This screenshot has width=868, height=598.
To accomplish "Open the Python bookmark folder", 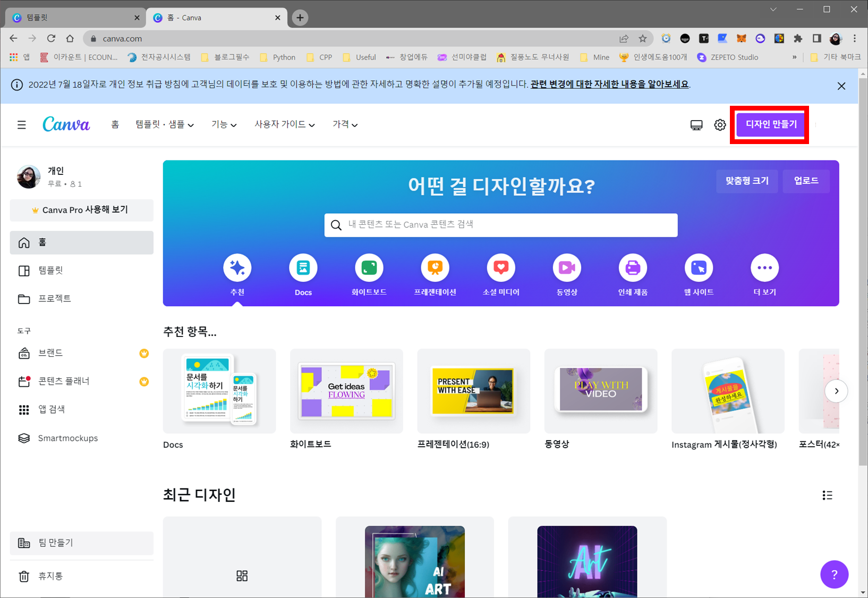I will [277, 57].
